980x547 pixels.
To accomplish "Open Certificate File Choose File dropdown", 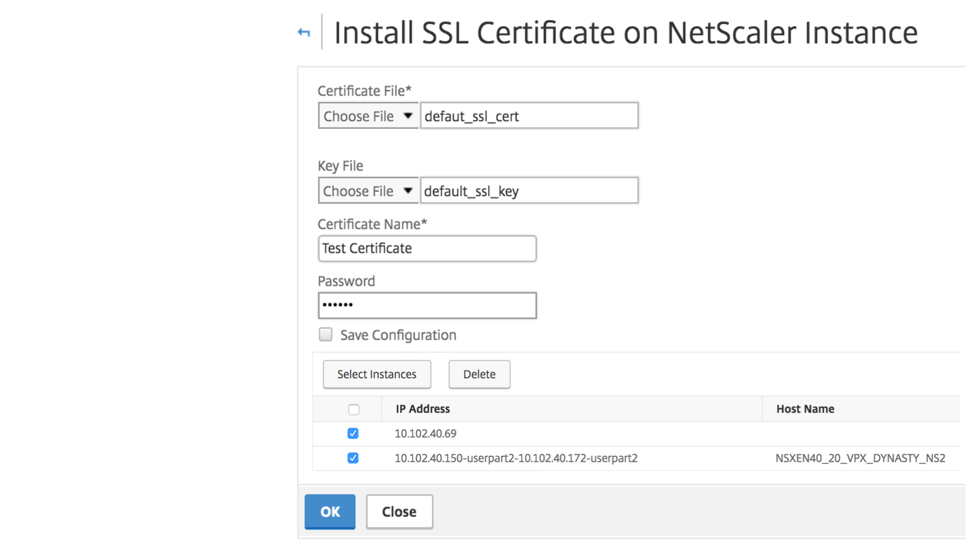I will (x=368, y=116).
